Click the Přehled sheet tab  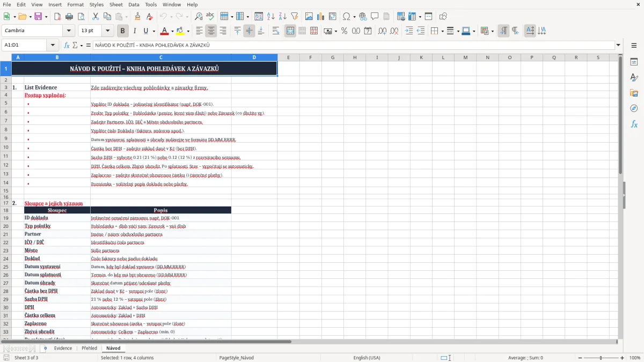(89, 349)
